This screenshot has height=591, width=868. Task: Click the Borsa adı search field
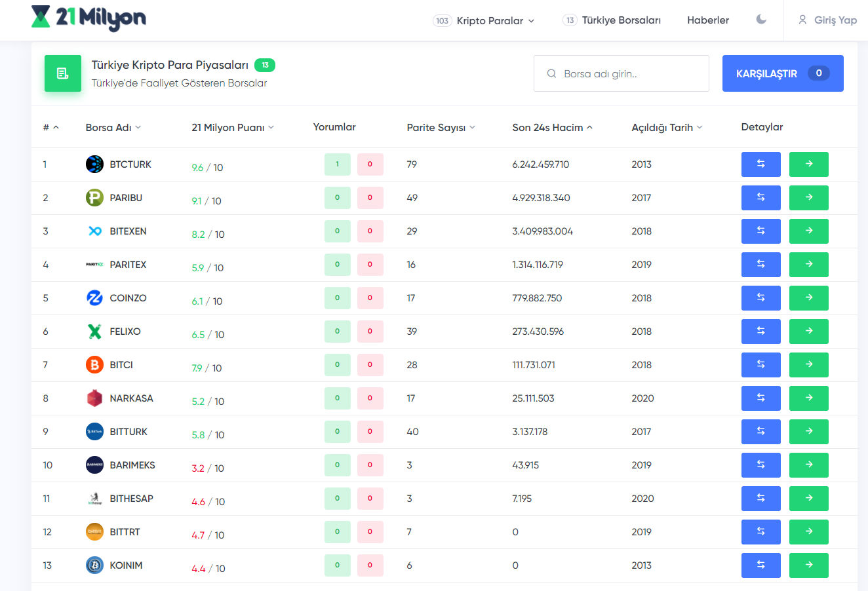click(x=621, y=73)
